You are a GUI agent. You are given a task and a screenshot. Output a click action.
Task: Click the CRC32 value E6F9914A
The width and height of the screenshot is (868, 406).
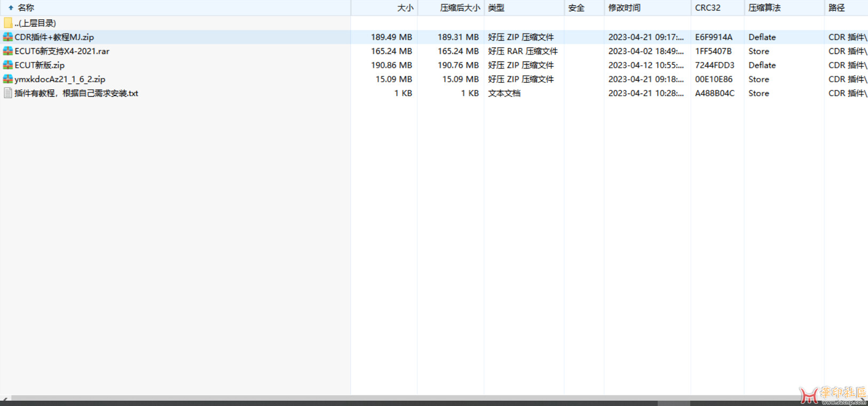[714, 37]
